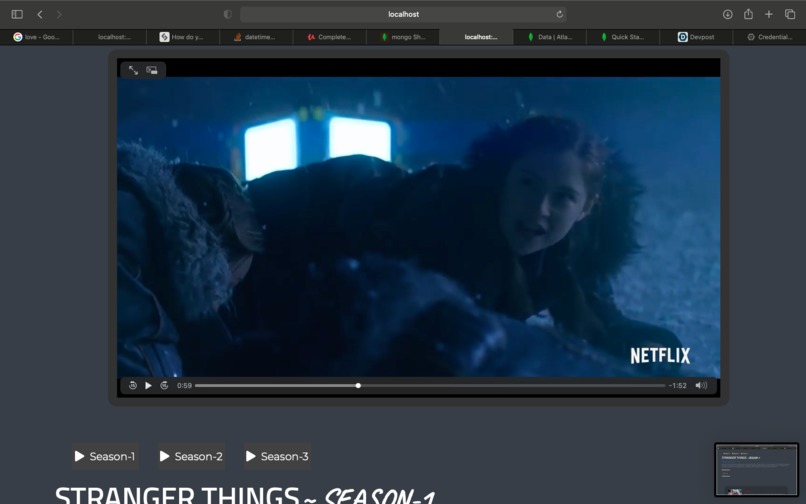Switch to the first localhost tab

tap(109, 37)
